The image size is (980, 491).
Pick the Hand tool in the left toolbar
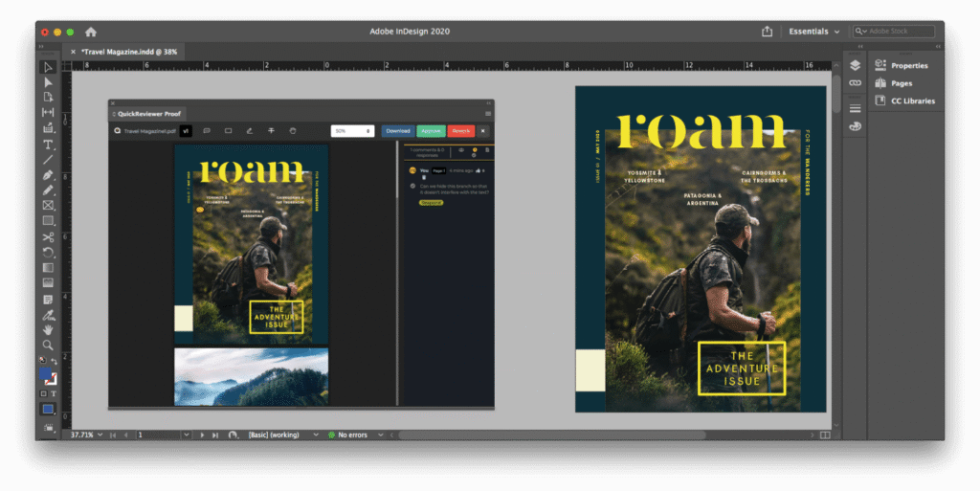(x=48, y=329)
